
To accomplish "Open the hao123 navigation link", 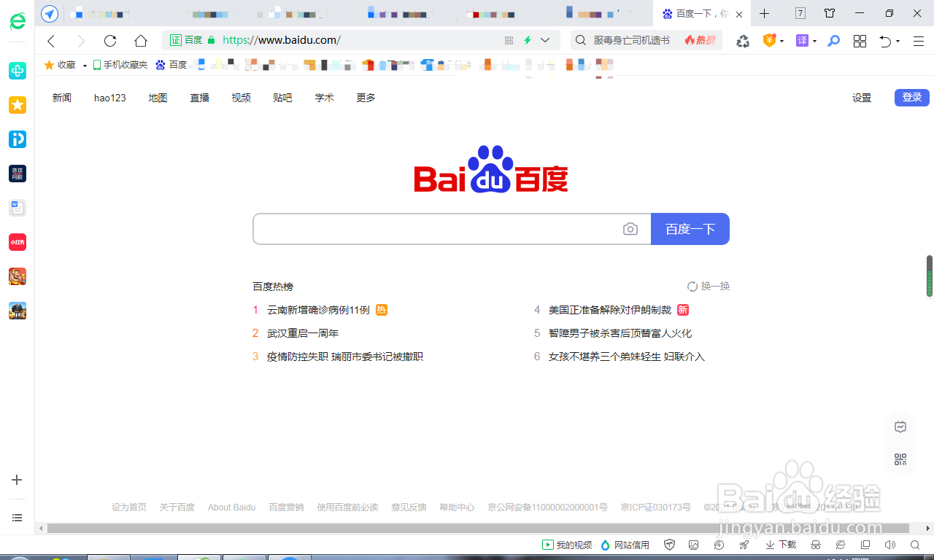I will (110, 98).
